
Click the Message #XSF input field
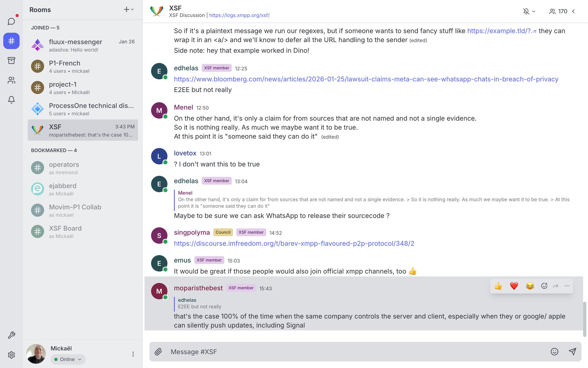pos(265,352)
